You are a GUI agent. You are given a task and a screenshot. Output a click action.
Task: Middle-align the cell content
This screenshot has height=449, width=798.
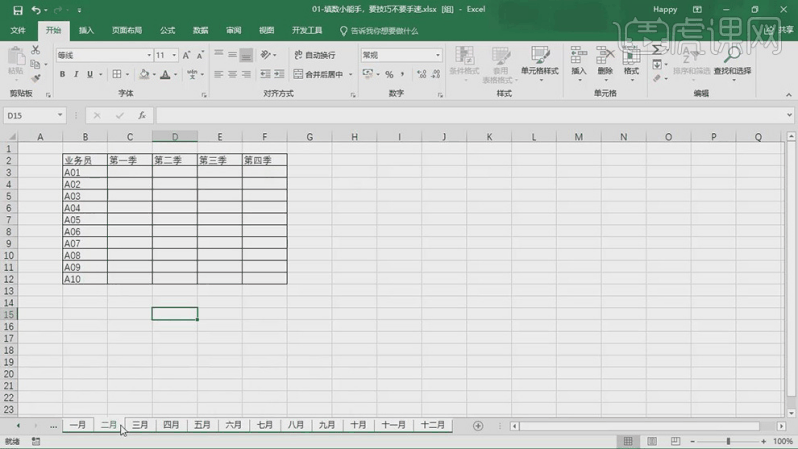pyautogui.click(x=233, y=54)
